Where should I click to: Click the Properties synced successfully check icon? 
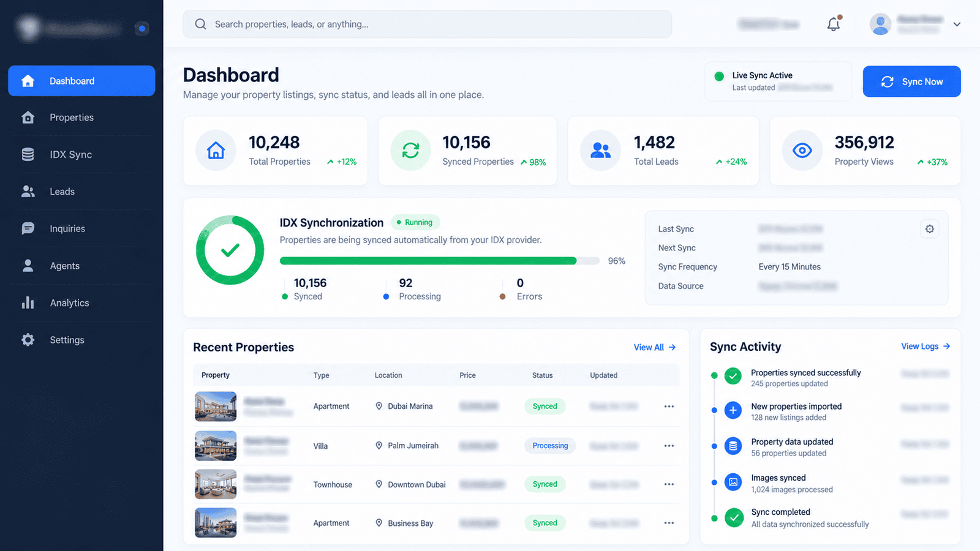733,376
